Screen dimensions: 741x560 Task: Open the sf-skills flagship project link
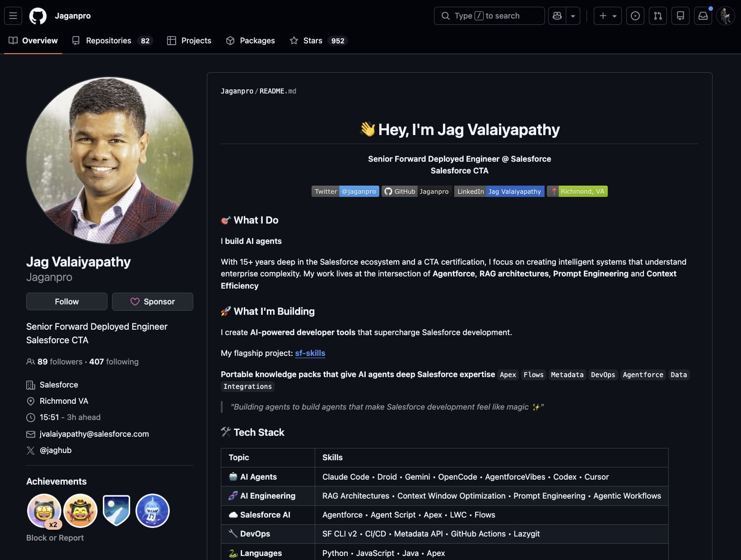310,353
